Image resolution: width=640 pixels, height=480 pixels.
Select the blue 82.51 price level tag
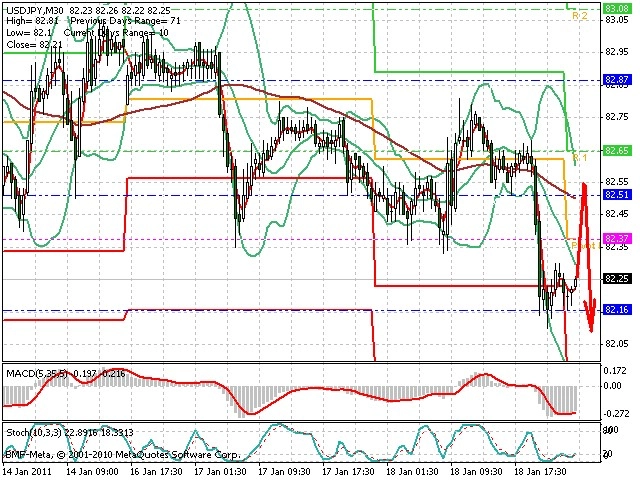(617, 195)
